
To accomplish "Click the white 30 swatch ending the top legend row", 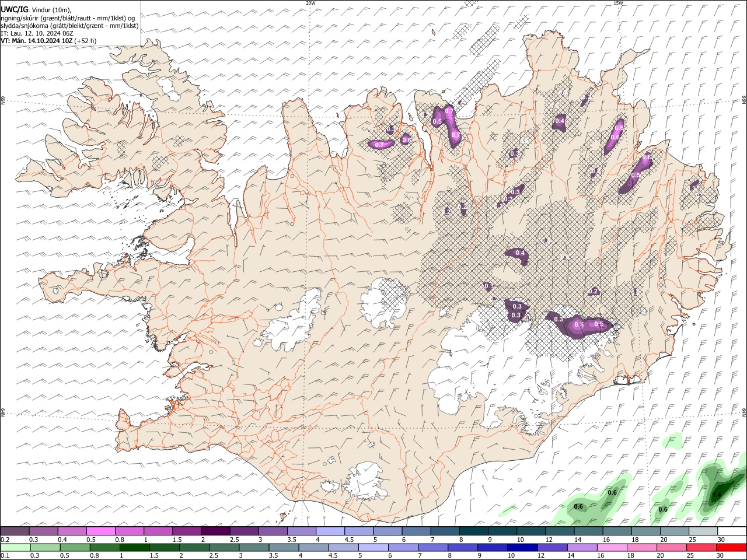I will pyautogui.click(x=731, y=531).
